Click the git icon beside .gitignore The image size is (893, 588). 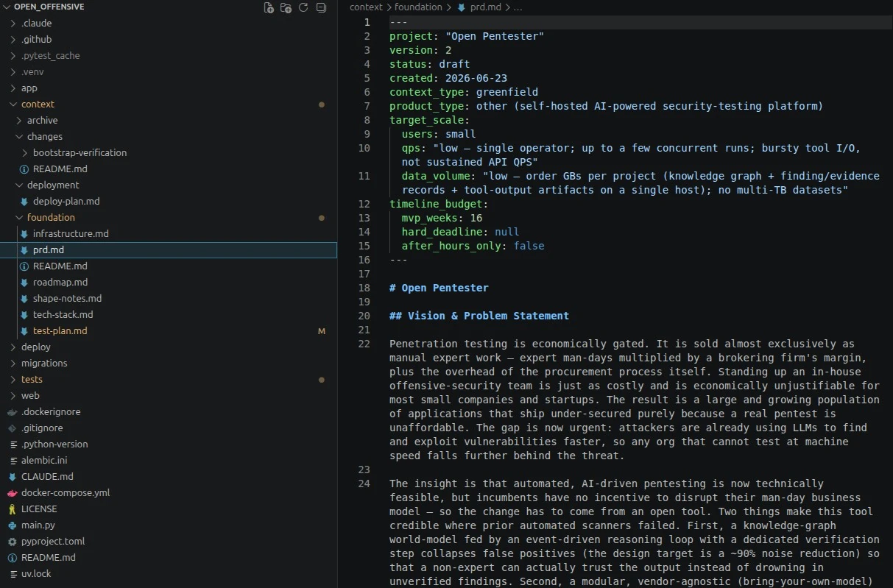coord(13,428)
